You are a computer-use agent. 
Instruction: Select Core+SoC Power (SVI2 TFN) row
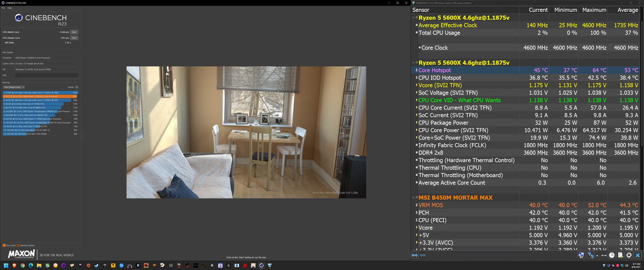pyautogui.click(x=527, y=138)
